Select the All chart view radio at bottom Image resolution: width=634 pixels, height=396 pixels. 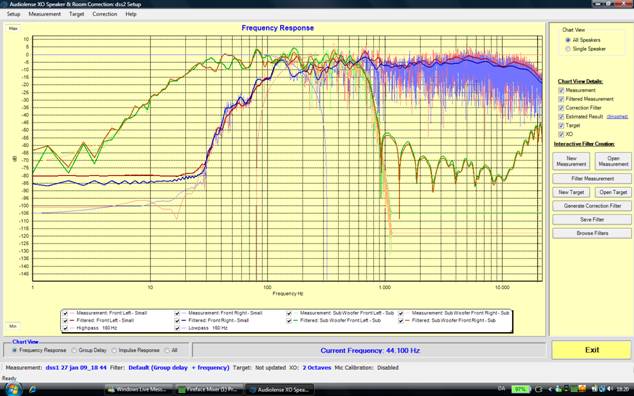click(x=167, y=350)
